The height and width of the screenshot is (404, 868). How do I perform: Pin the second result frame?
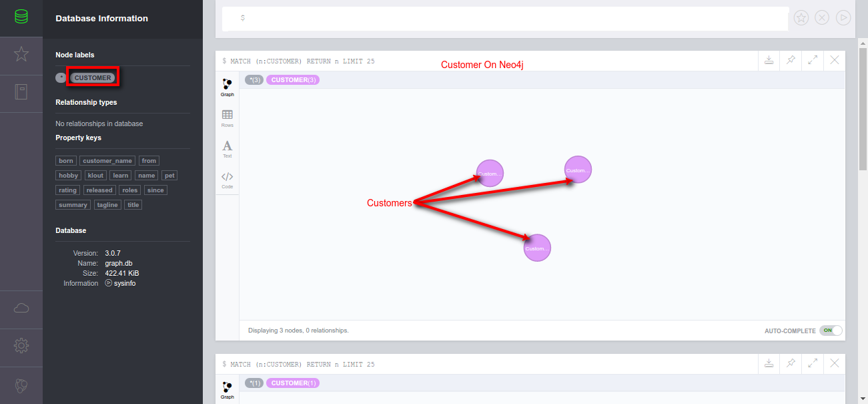coord(791,363)
